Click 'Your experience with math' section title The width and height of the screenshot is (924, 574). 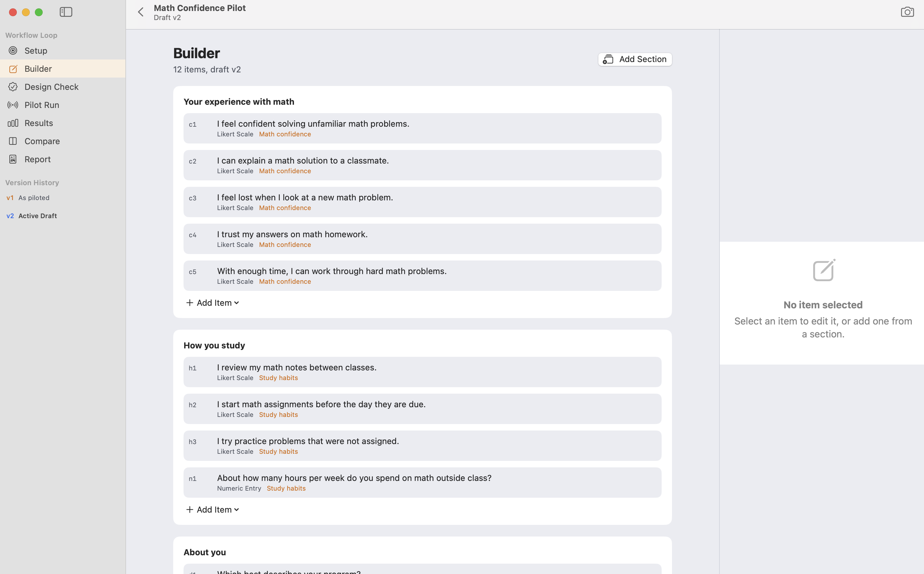tap(239, 102)
